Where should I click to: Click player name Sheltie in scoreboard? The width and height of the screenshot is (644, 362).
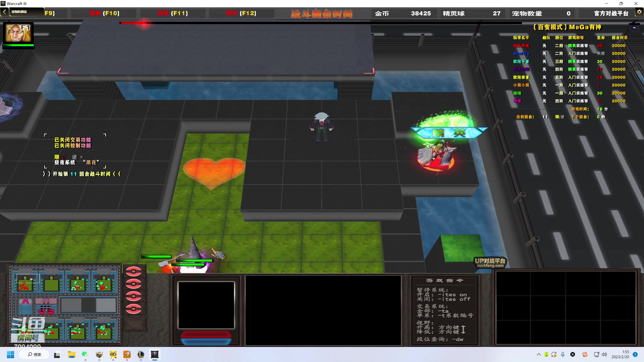click(x=521, y=54)
